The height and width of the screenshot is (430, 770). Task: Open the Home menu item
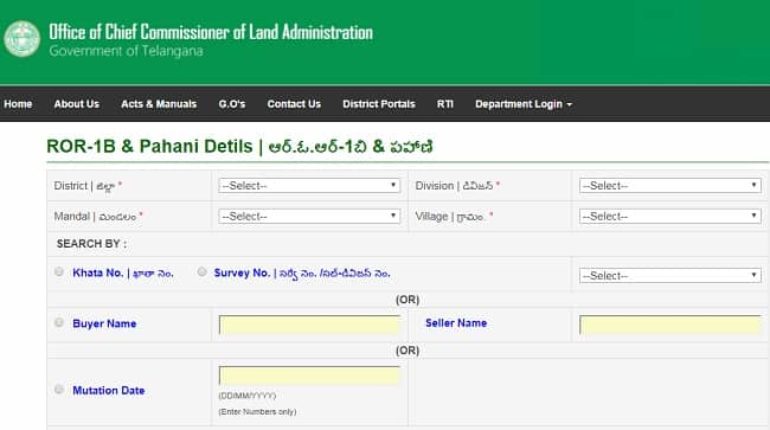point(18,104)
